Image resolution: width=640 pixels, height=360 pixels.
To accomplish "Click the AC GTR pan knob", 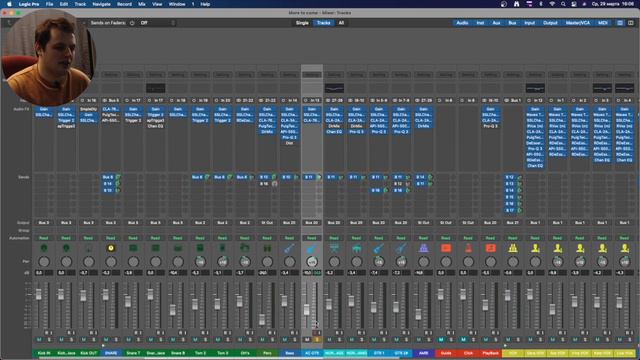I will click(312, 262).
